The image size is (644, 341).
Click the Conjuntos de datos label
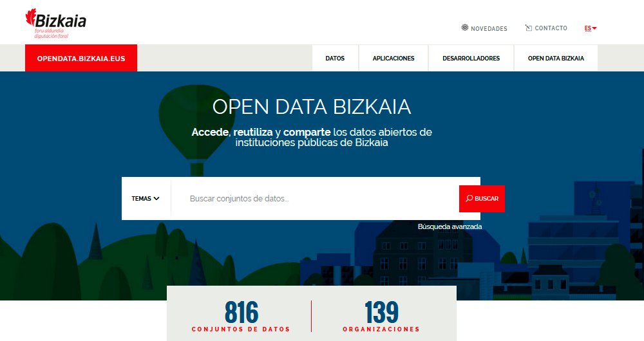pyautogui.click(x=241, y=329)
